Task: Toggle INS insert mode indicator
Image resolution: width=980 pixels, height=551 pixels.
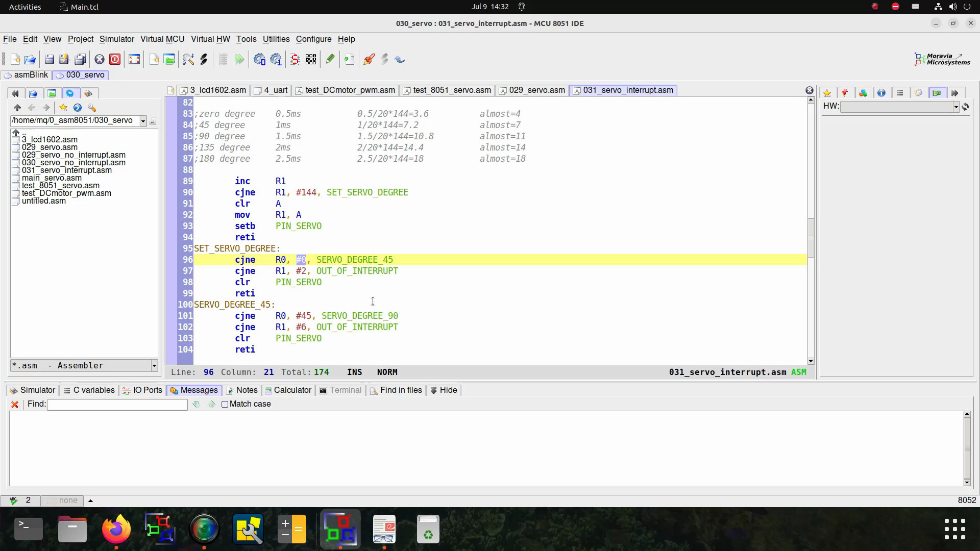Action: (x=354, y=372)
